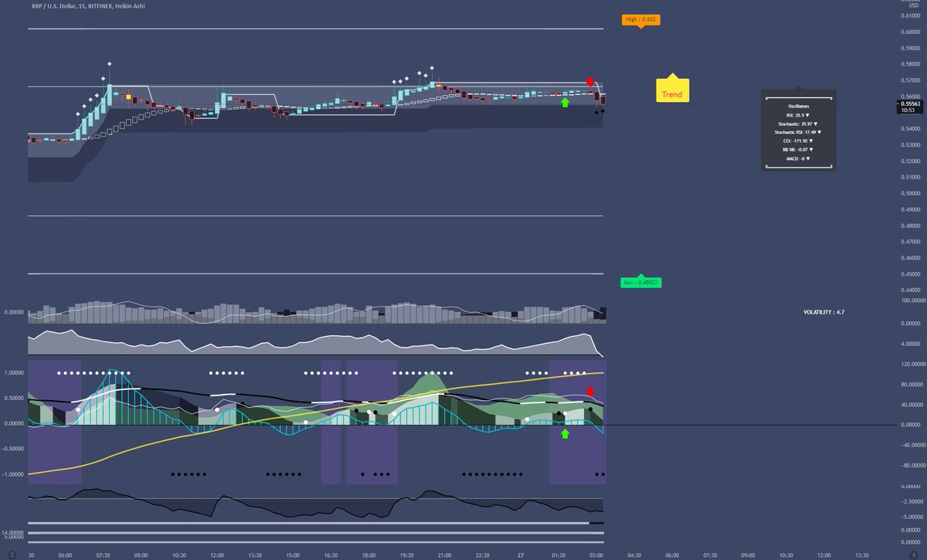Expand the Stochastic RSI dropdown arrow

coord(819,131)
